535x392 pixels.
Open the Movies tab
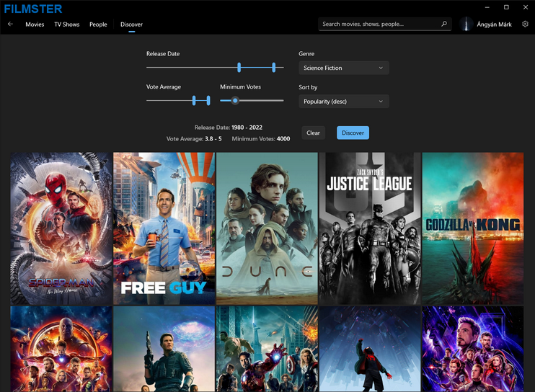35,24
